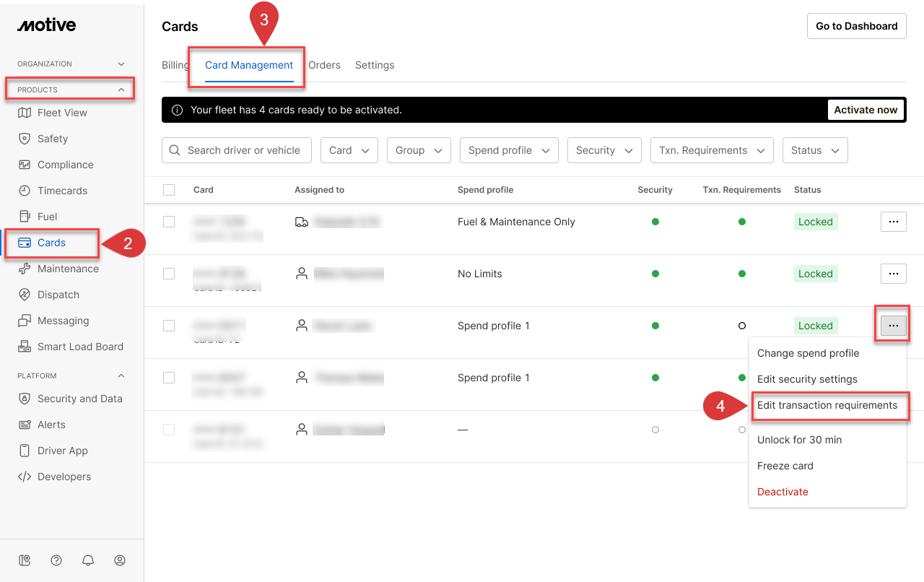The image size is (924, 582).
Task: Expand the Txn. Requirements filter
Action: (x=711, y=150)
